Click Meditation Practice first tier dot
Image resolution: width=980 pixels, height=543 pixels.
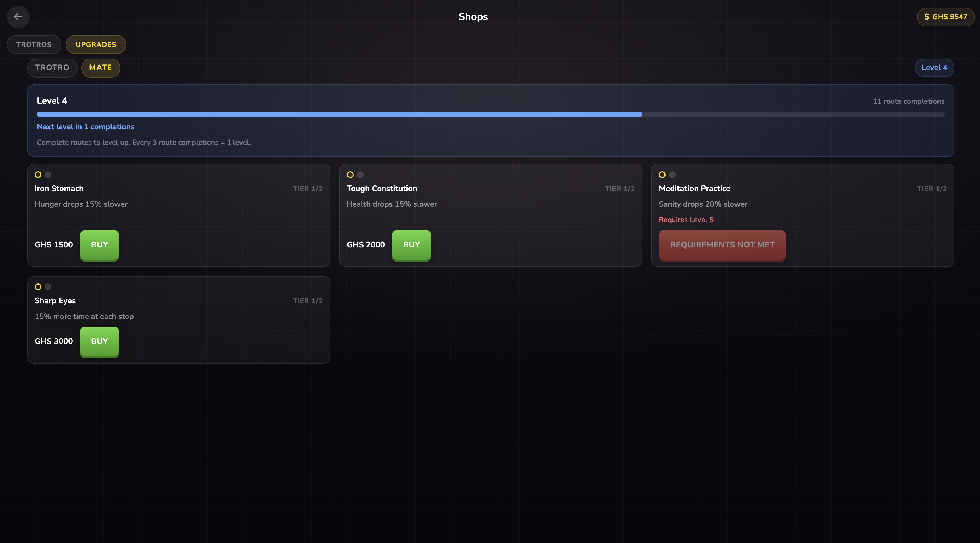click(662, 175)
